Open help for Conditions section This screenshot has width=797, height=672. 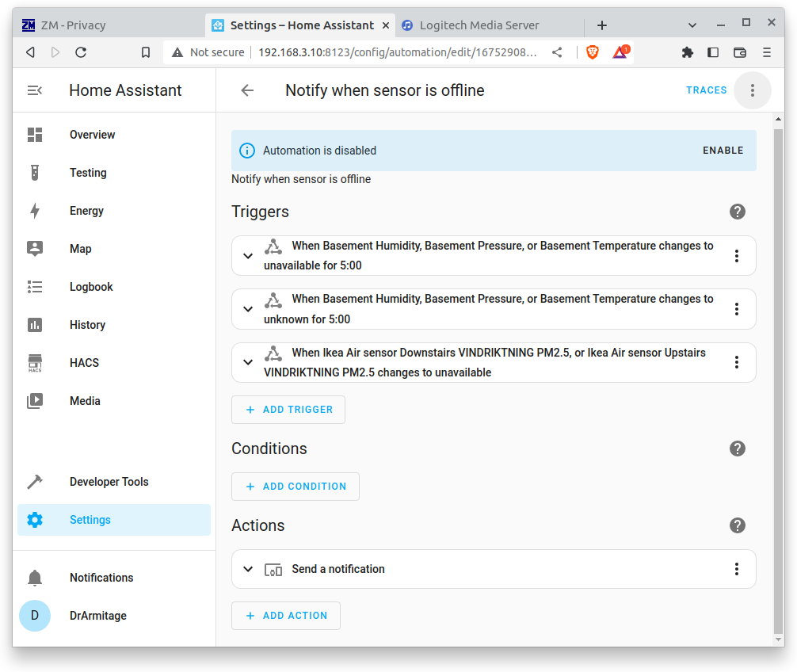point(738,449)
